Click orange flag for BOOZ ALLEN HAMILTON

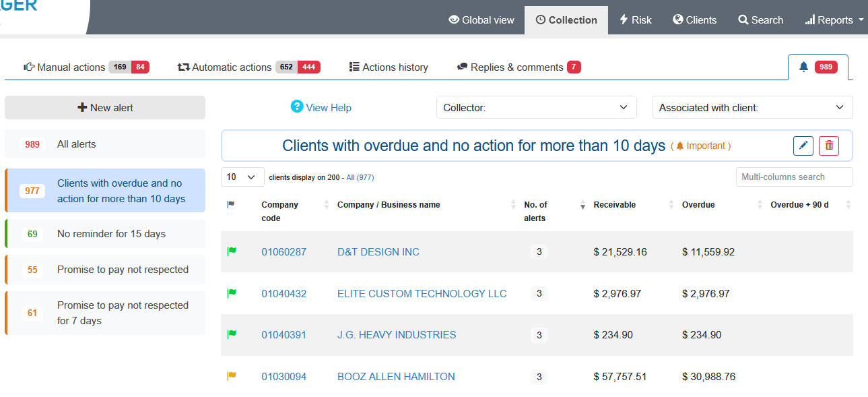[232, 376]
